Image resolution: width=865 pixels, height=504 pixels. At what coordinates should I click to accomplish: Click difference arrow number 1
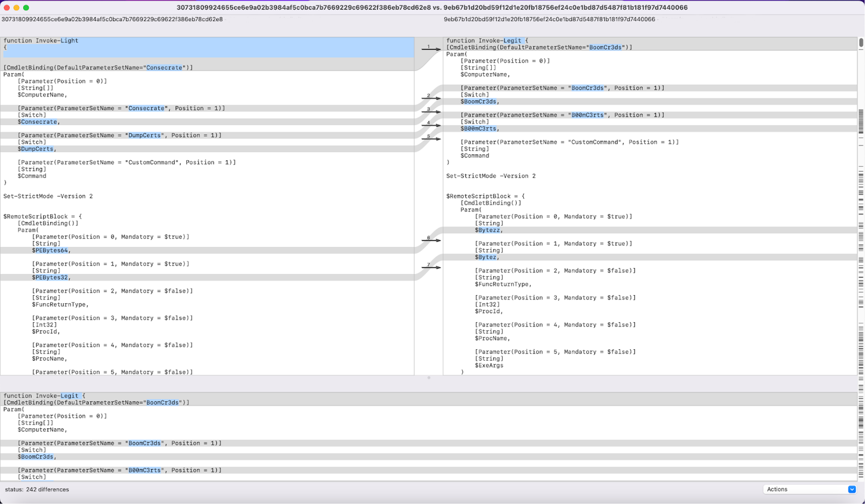click(x=431, y=48)
